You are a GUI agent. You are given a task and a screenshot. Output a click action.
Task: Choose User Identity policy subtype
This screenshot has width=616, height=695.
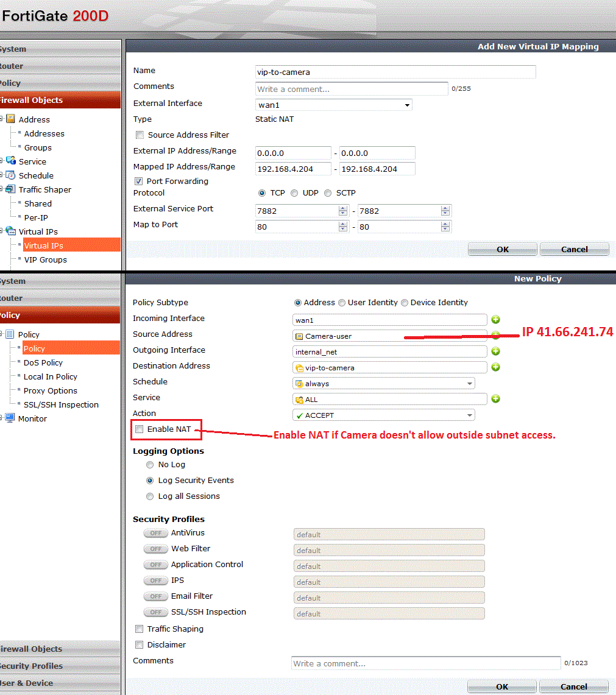coord(342,303)
